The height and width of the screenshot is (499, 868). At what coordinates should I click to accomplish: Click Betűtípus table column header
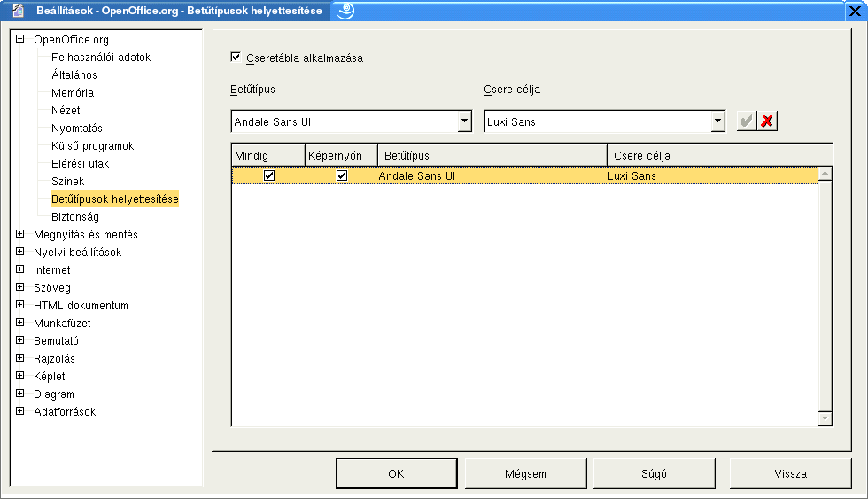[x=492, y=156]
